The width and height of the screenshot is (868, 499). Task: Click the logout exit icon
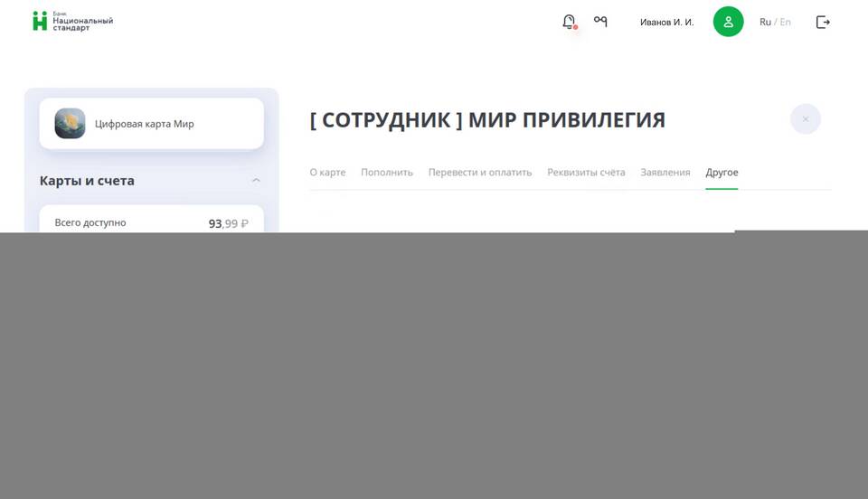(823, 22)
